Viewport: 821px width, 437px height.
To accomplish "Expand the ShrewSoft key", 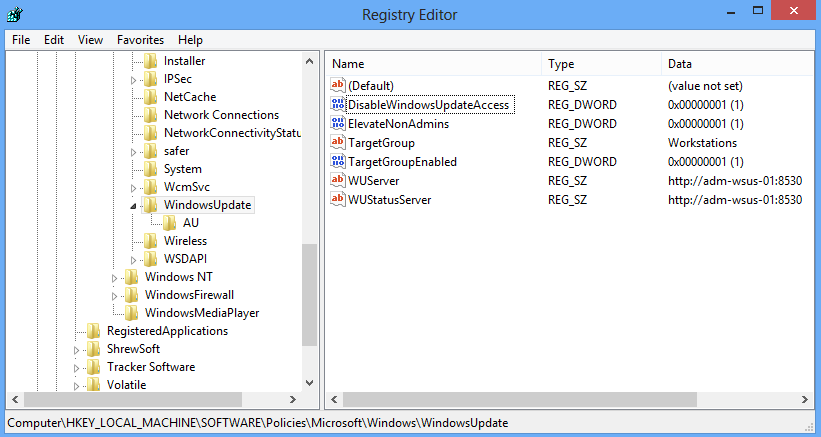I will click(76, 350).
